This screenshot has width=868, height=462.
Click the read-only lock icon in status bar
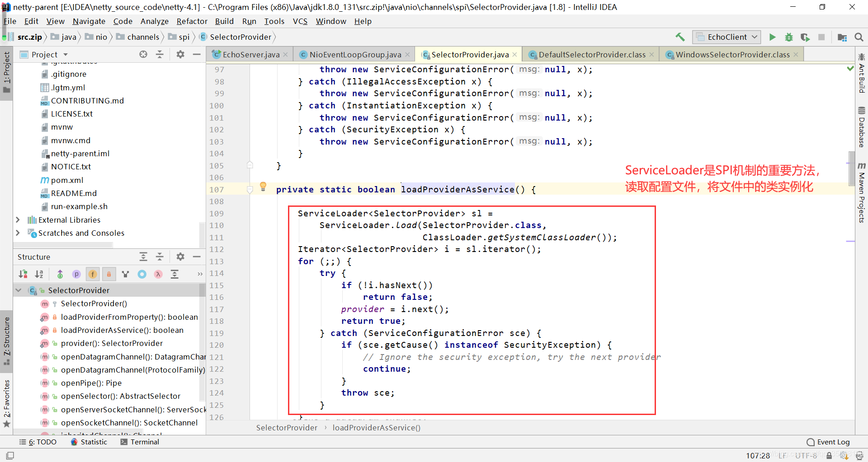coord(829,455)
